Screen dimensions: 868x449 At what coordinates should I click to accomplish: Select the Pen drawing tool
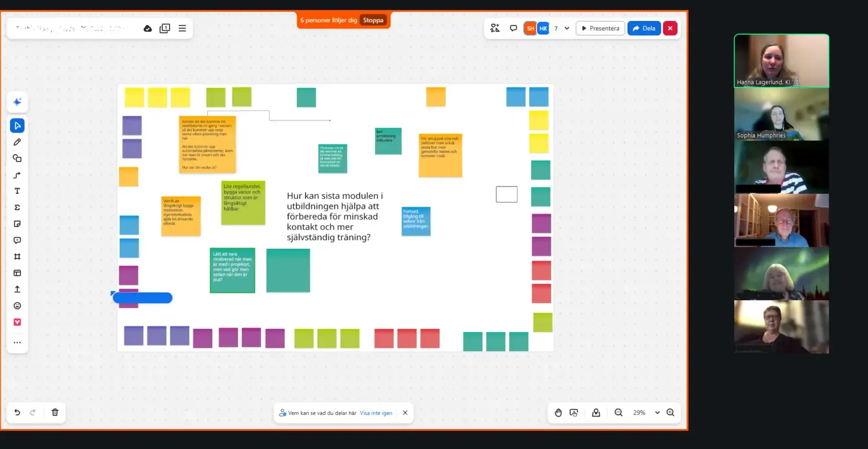coord(17,142)
